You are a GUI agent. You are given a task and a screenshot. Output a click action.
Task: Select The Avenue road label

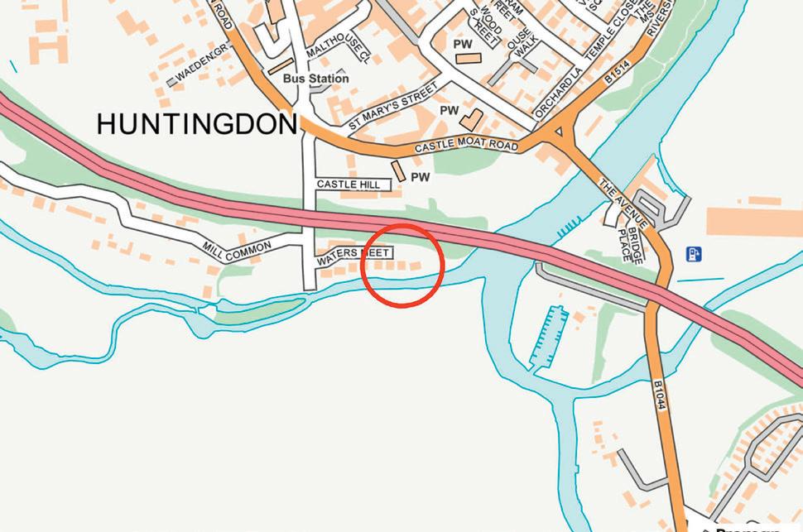(623, 204)
